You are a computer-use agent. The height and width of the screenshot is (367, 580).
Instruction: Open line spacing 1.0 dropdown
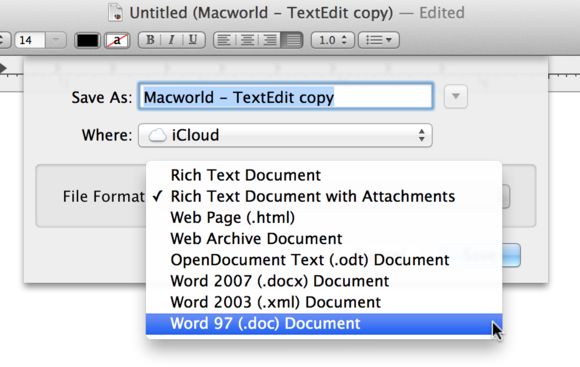(333, 40)
